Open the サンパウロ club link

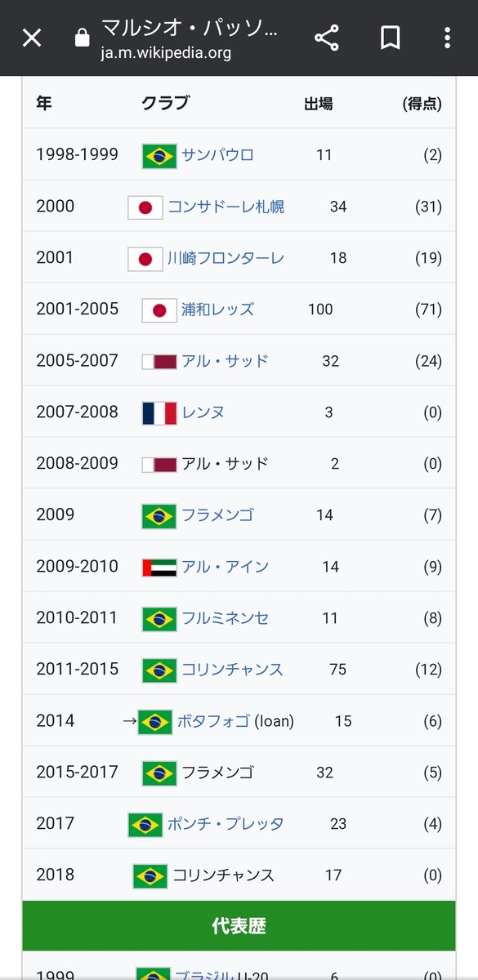point(217,154)
